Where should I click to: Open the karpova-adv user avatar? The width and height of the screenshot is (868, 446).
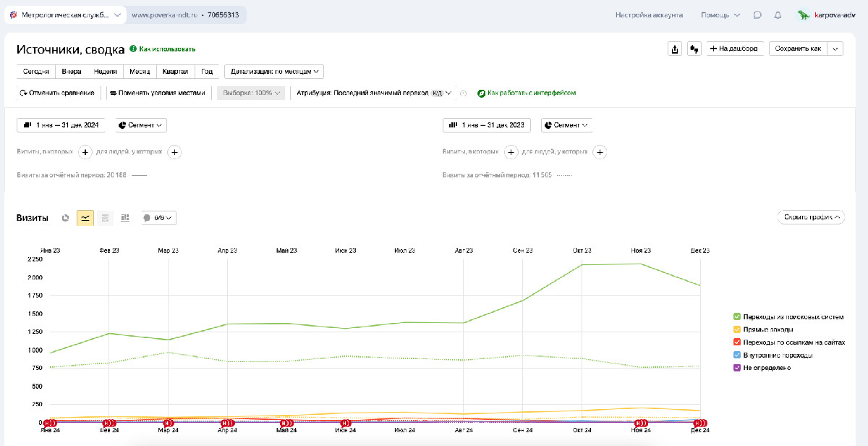(x=803, y=14)
